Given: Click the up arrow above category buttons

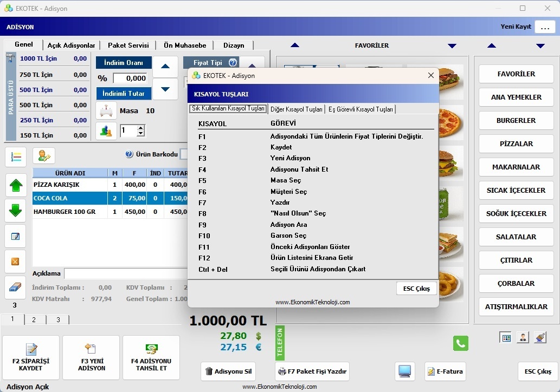Looking at the screenshot, I should click(492, 45).
